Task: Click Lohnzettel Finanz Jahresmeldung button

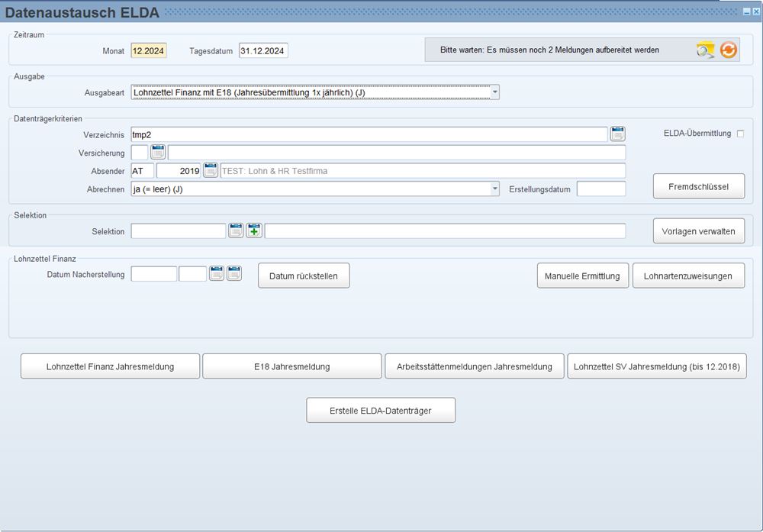Action: (x=110, y=366)
